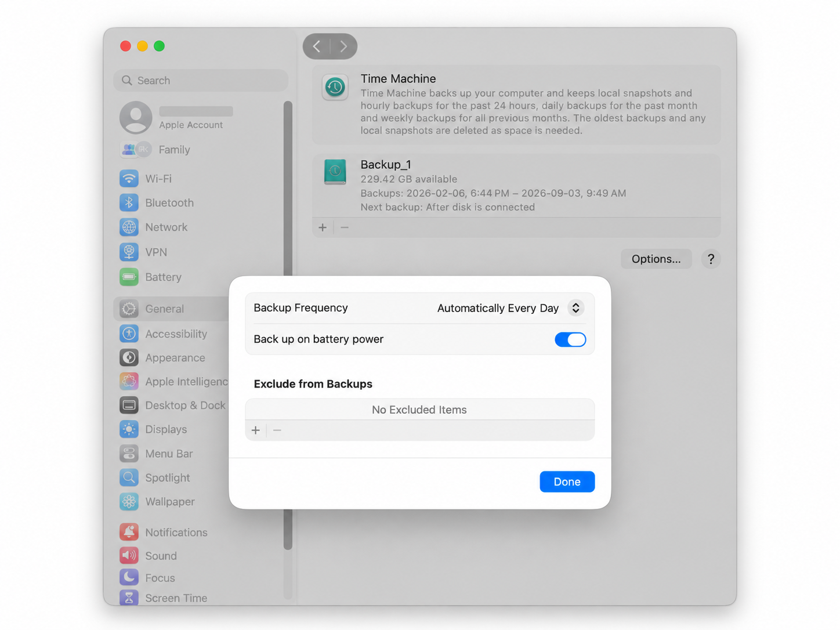
Task: Remove excluded item with minus button
Action: [x=277, y=430]
